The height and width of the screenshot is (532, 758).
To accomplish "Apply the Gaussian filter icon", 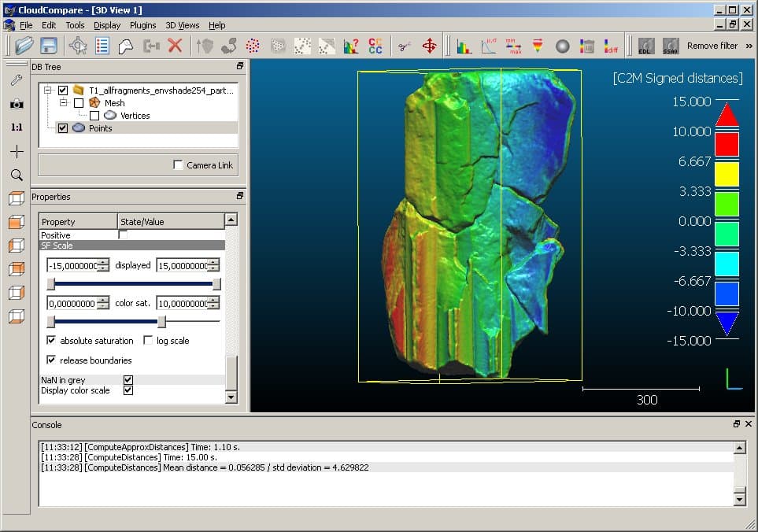I will click(488, 45).
